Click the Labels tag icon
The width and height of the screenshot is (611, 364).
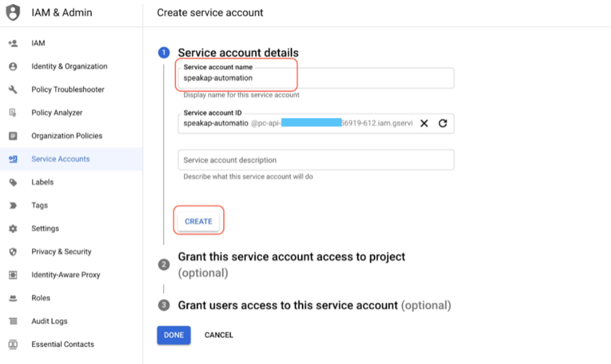pyautogui.click(x=13, y=182)
